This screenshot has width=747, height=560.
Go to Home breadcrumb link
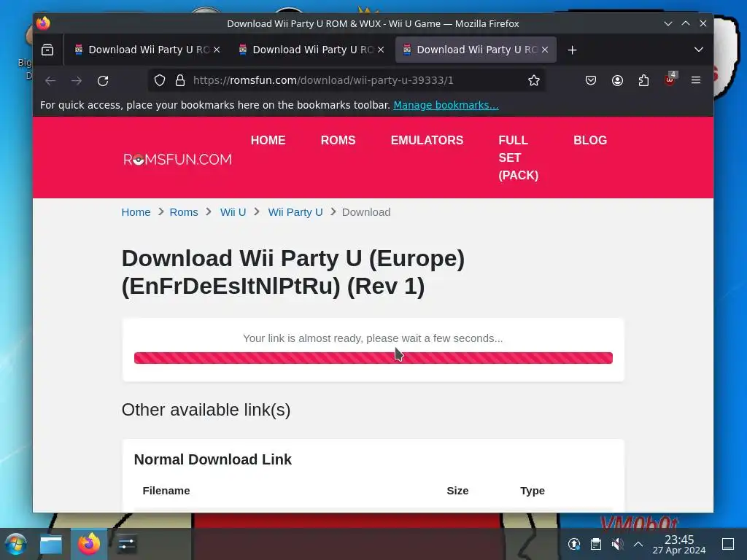pos(136,212)
